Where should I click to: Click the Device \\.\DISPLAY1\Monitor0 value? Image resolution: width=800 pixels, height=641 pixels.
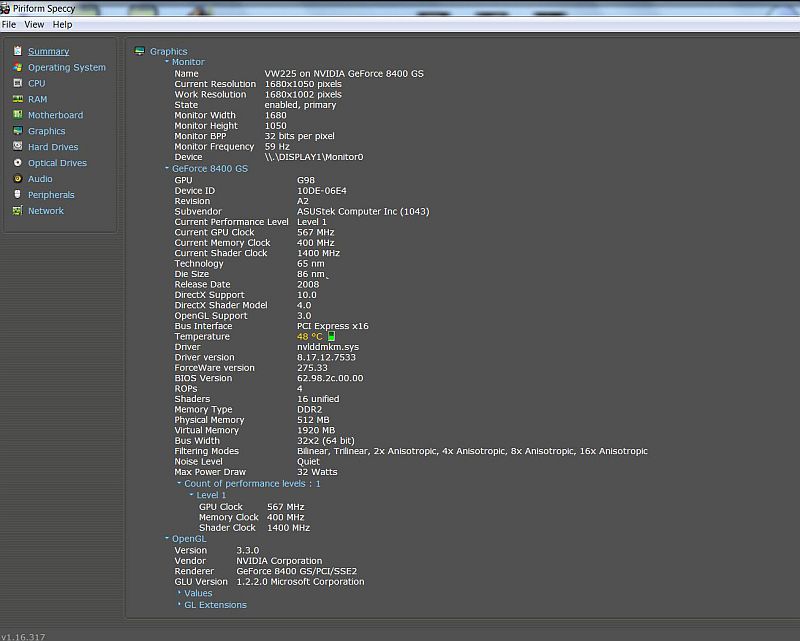click(x=314, y=157)
